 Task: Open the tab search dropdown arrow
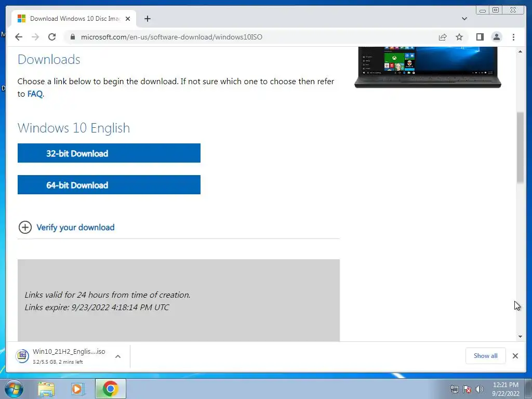pos(464,19)
